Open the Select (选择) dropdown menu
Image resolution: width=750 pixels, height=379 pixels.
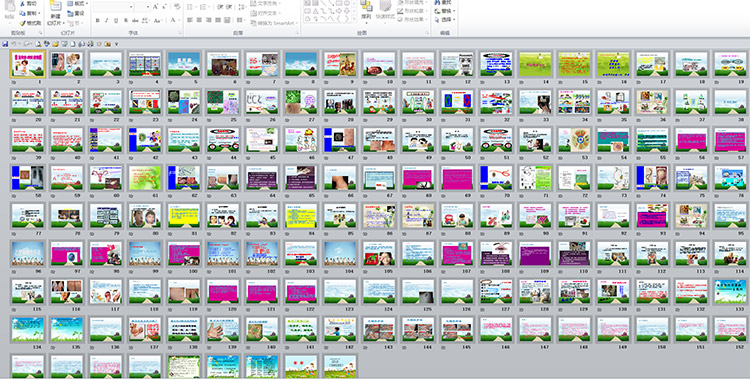pyautogui.click(x=445, y=20)
